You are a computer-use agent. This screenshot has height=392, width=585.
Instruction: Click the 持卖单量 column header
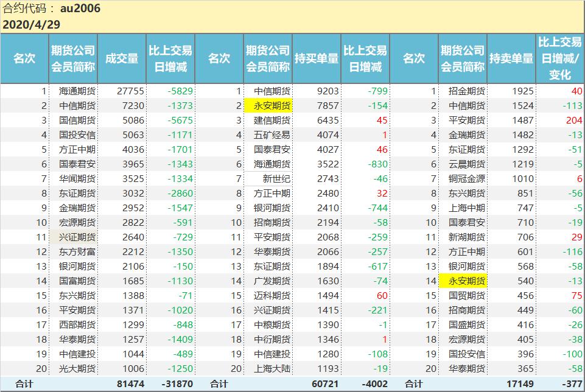tap(511, 58)
